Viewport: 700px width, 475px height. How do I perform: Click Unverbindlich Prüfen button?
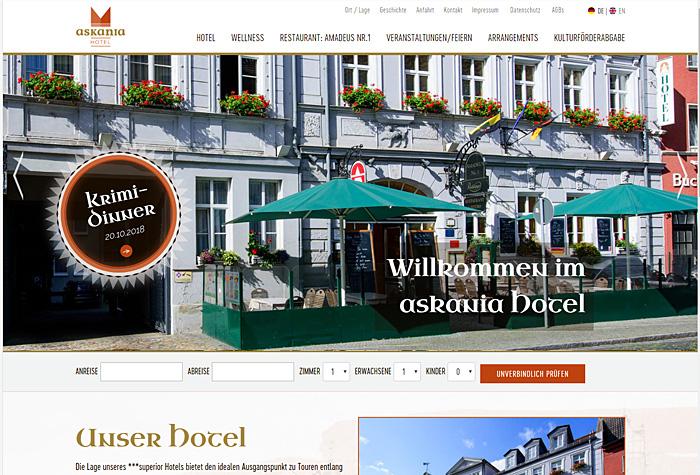coord(532,374)
